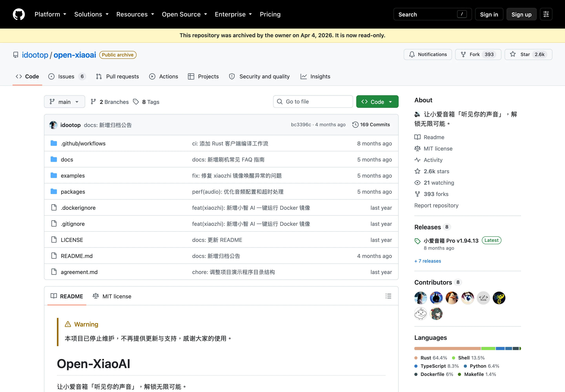Image resolution: width=565 pixels, height=392 pixels.
Task: Switch to the Insights tab
Action: (315, 77)
